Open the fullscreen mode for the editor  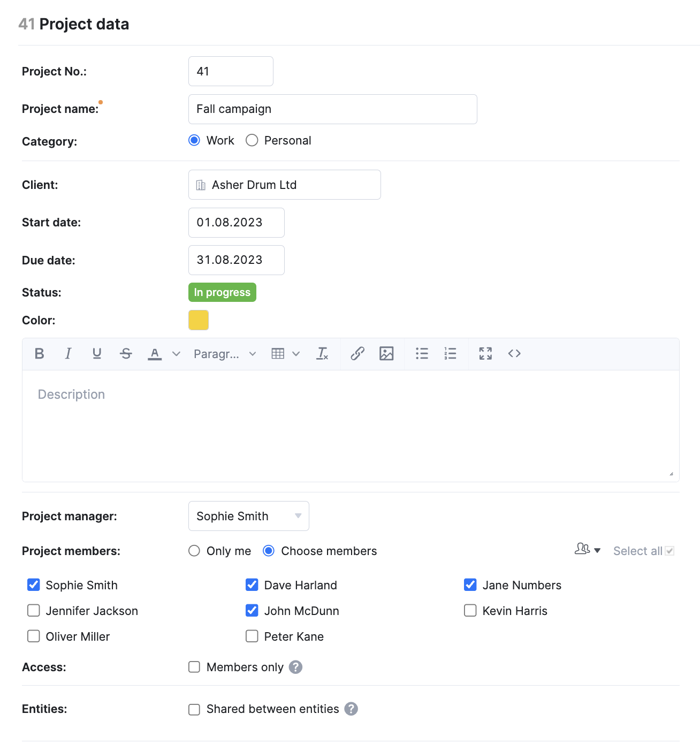[485, 353]
